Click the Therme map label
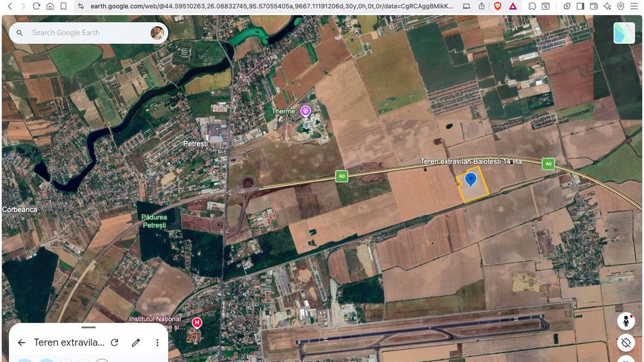 (284, 111)
